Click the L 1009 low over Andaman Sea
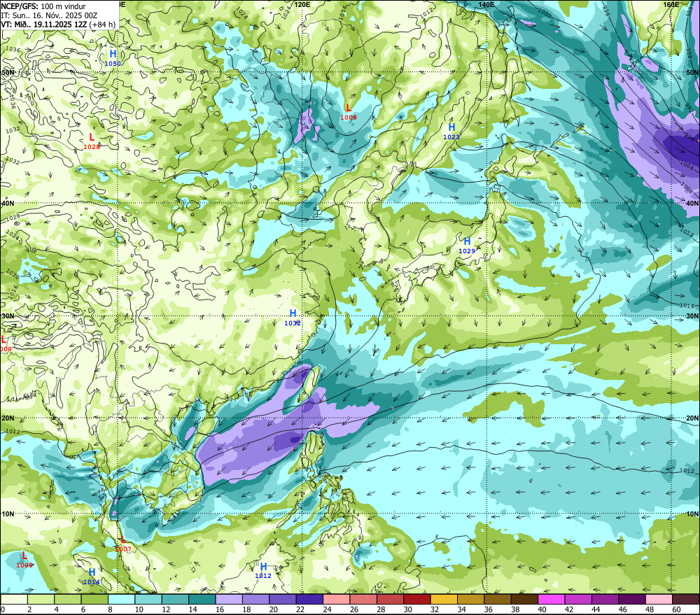Viewport: 700px width, 615px height. coord(24,560)
